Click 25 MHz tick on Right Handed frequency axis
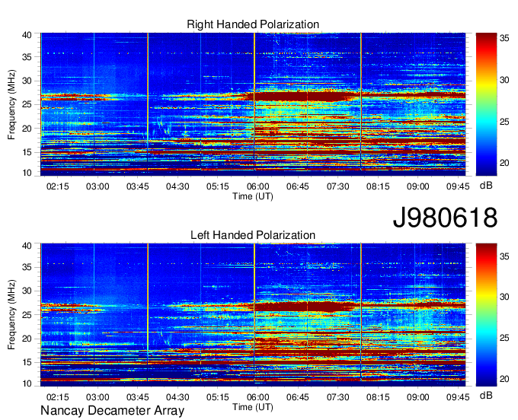Image resolution: width=518 pixels, height=420 pixels. [27, 104]
